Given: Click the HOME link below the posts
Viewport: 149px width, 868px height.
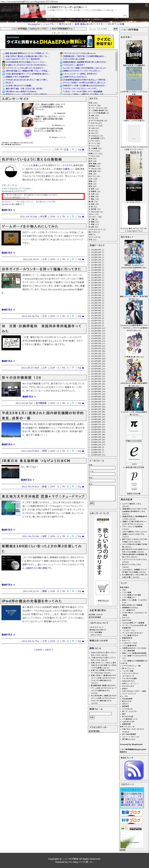Looking at the screenshot, I should pyautogui.click(x=39, y=650).
